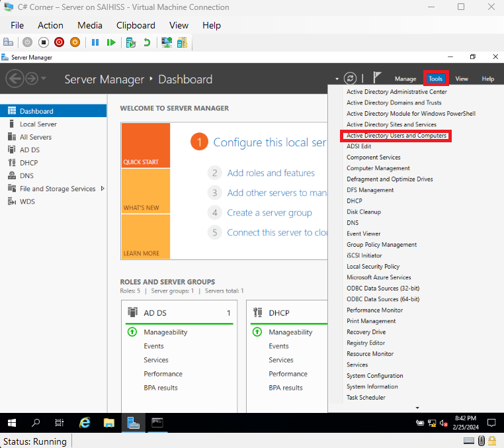
Task: Expand File and Storage Services arrow
Action: pos(103,189)
